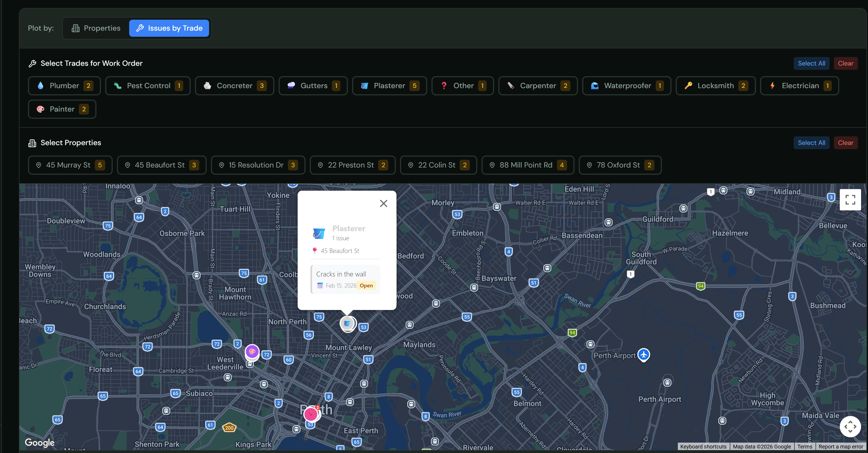
Task: Click the Mount Lawley map label
Action: (x=349, y=348)
